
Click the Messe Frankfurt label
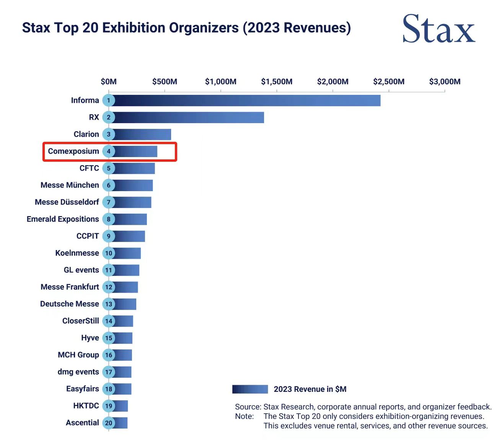pos(70,287)
